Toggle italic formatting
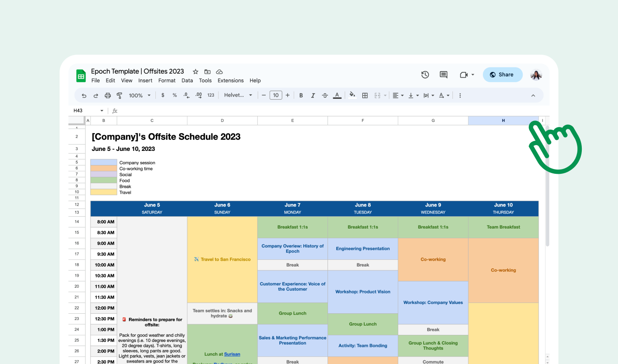This screenshot has height=364, width=618. [x=313, y=95]
